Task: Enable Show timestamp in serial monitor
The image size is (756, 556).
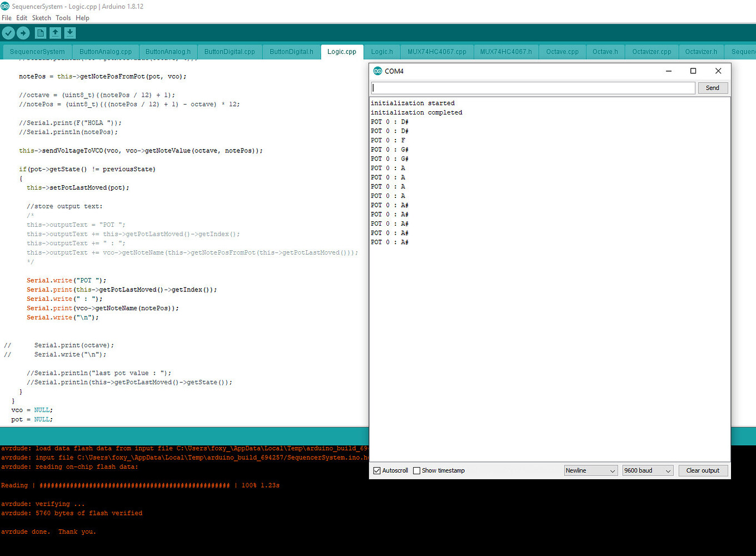Action: 416,470
